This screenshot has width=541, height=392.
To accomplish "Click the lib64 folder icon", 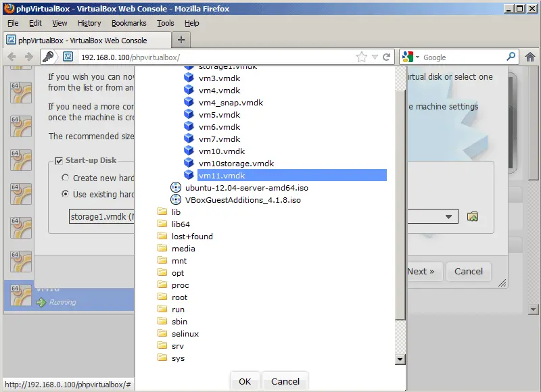I will (x=162, y=224).
